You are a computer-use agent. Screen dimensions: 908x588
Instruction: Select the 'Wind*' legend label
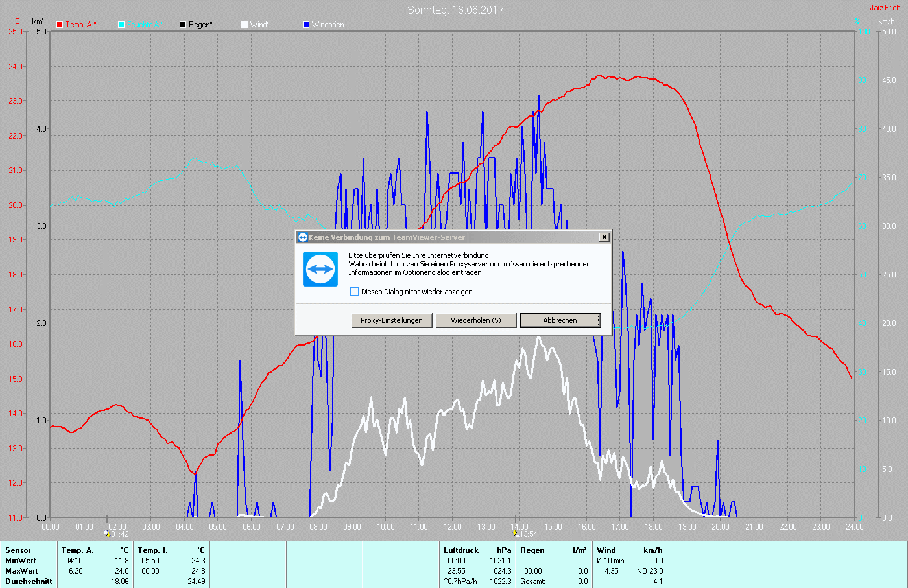[x=260, y=25]
